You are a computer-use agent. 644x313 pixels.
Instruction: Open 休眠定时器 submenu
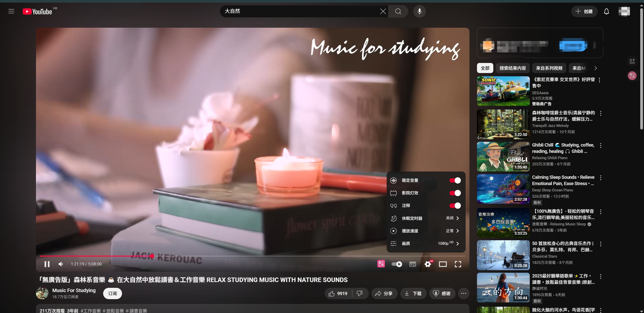point(426,218)
